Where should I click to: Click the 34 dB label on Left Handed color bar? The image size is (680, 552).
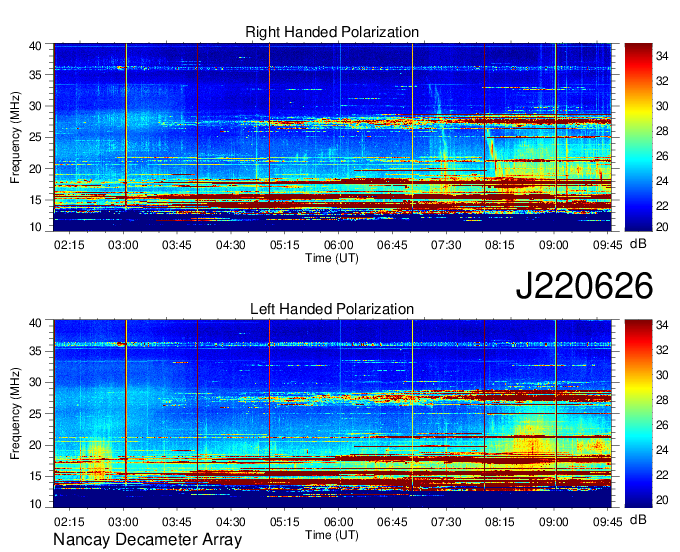pyautogui.click(x=662, y=325)
